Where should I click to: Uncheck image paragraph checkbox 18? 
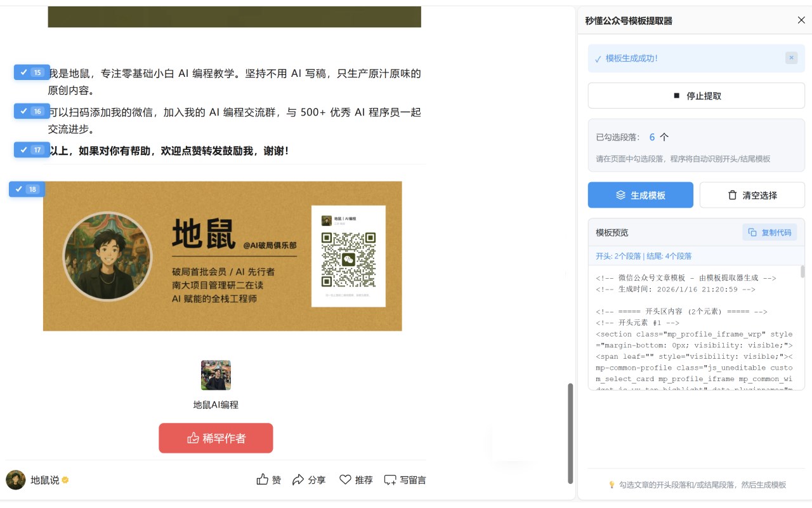(27, 189)
